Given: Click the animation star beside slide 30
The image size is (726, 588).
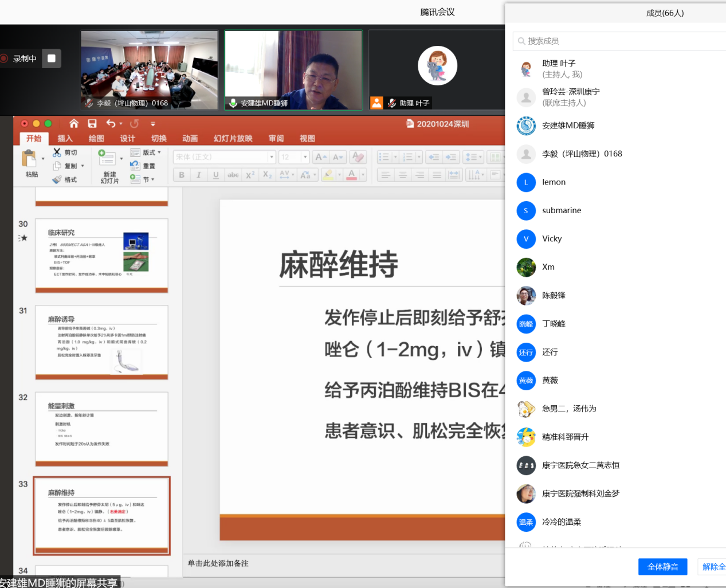Looking at the screenshot, I should pyautogui.click(x=23, y=238).
